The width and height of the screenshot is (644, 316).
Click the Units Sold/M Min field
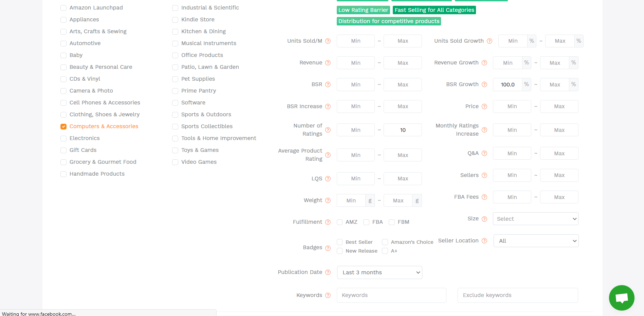pos(356,41)
